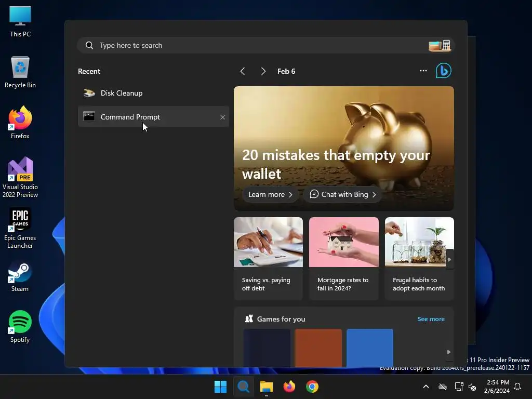Select the Firefox desktop shortcut
532x399 pixels.
coord(20,123)
